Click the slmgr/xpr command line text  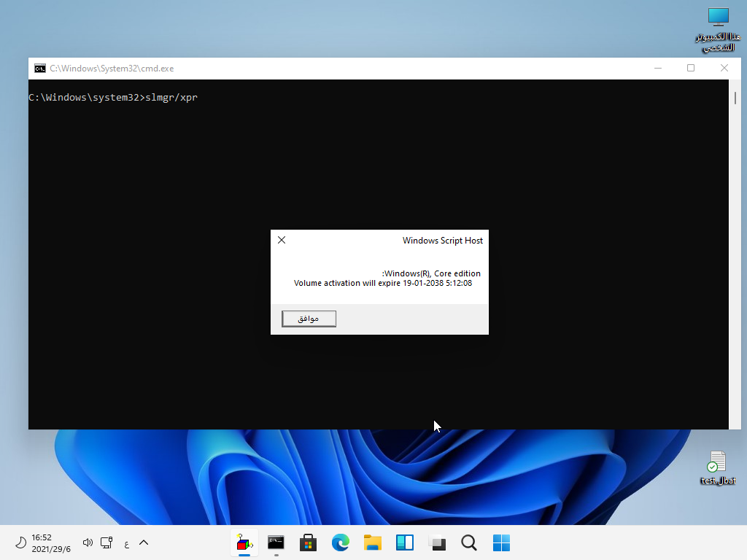(x=171, y=97)
